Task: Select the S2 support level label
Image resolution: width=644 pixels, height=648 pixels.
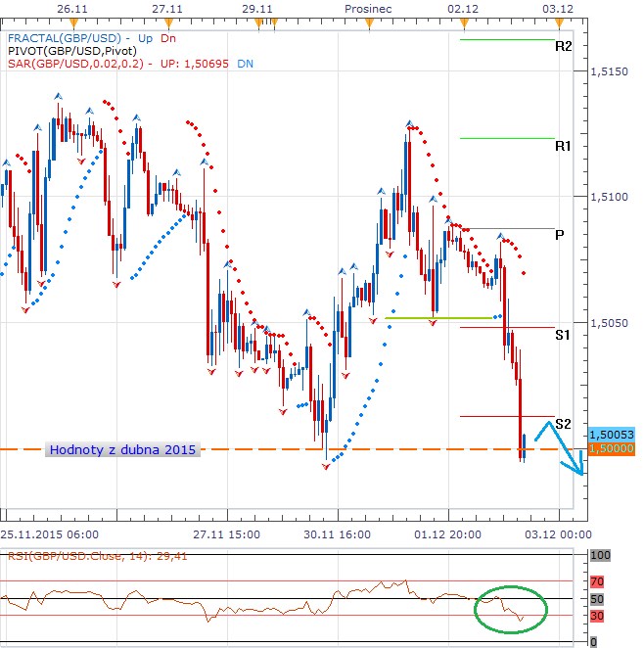Action: [x=563, y=424]
